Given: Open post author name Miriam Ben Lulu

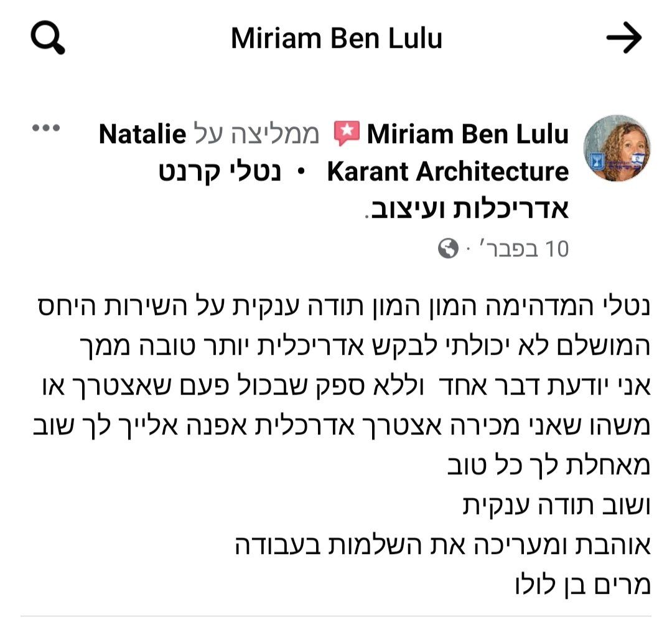Looking at the screenshot, I should [467, 134].
